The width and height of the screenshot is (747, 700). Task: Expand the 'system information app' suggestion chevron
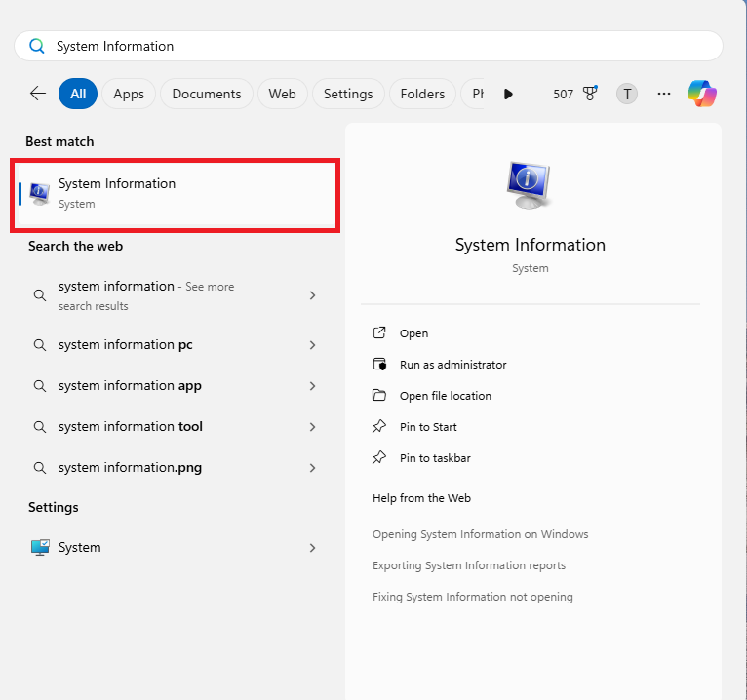point(312,386)
